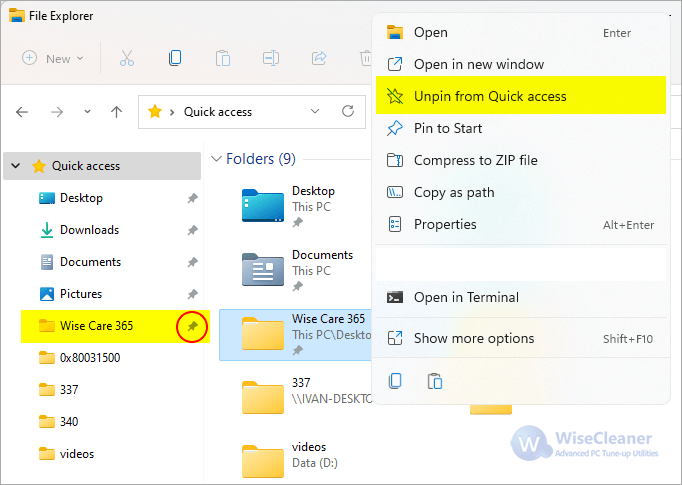This screenshot has width=682, height=485.
Task: Choose Unpin from Quick access
Action: (521, 96)
